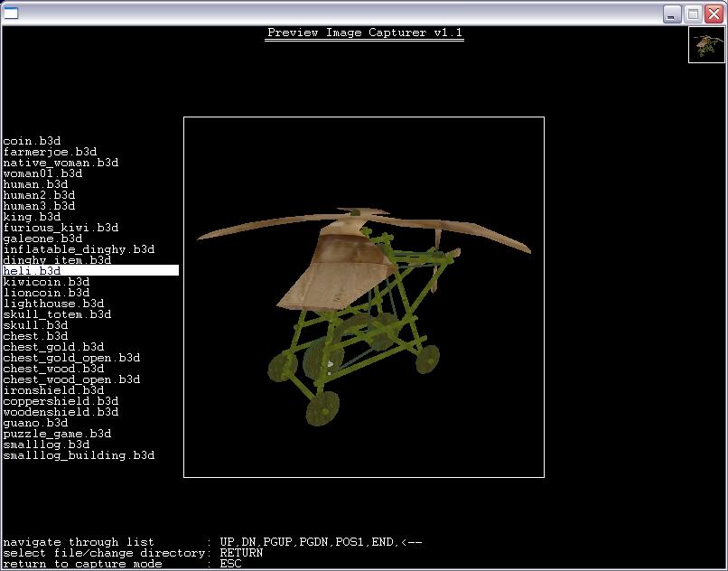Choose chest_wood_open.b3d entry

coord(72,379)
